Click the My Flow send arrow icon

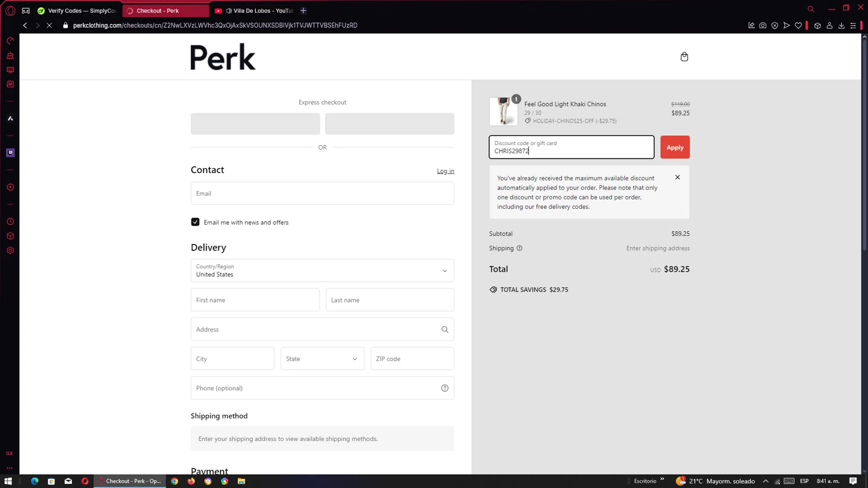tap(786, 25)
